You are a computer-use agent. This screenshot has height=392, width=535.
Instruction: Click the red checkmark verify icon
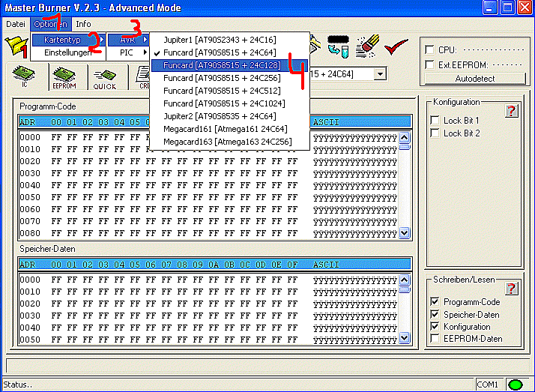pyautogui.click(x=396, y=47)
